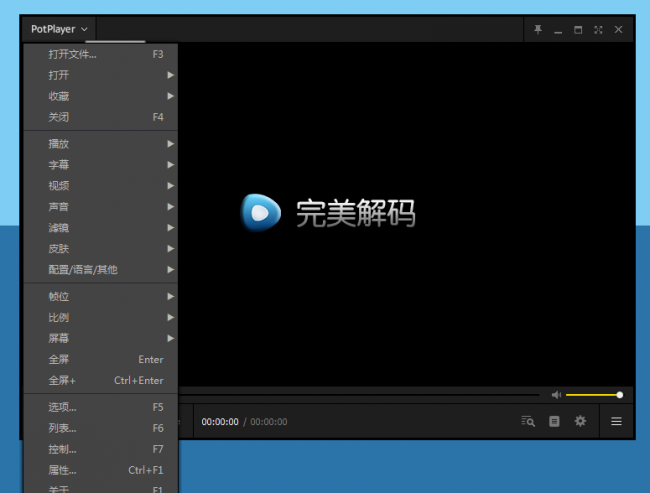Expand the 打开 submenu
Viewport: 650px width, 493px height.
coord(101,75)
